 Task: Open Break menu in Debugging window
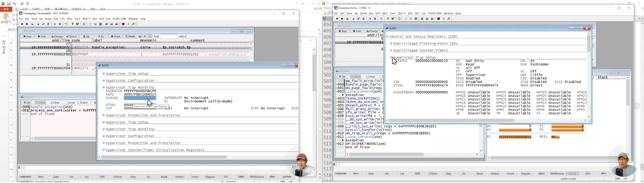tap(48, 19)
